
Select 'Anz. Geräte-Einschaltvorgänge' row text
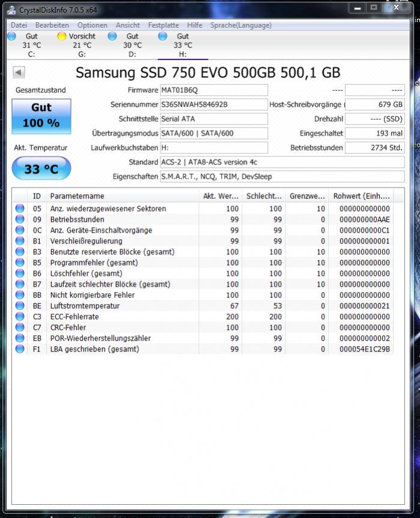(x=101, y=230)
